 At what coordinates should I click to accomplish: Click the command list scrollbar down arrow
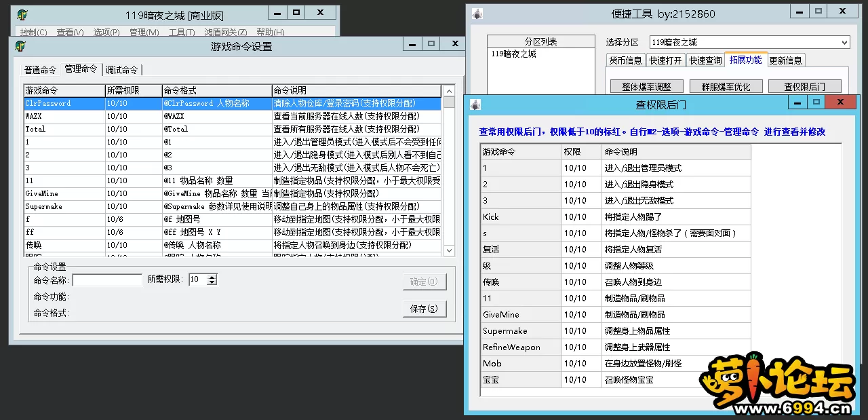pyautogui.click(x=449, y=250)
